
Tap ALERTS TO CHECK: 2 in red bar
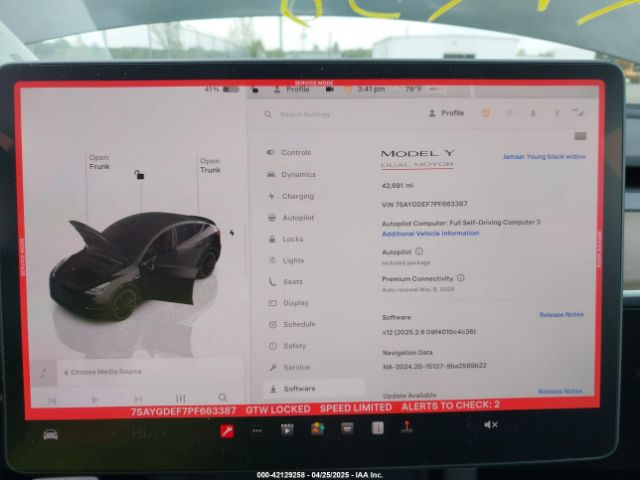pyautogui.click(x=451, y=406)
